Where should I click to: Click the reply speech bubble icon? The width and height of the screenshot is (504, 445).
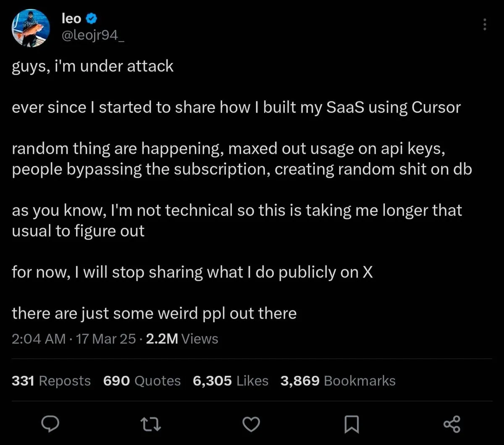click(x=51, y=424)
